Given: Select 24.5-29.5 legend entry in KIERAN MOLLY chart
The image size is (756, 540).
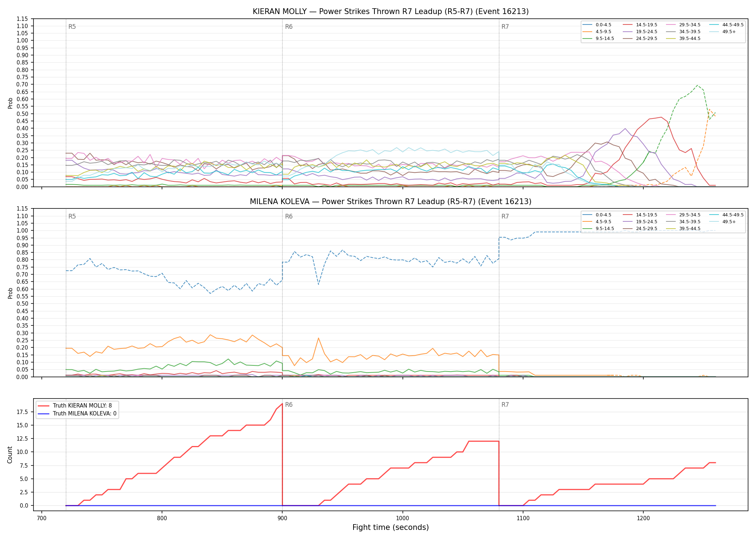Looking at the screenshot, I should [640, 39].
